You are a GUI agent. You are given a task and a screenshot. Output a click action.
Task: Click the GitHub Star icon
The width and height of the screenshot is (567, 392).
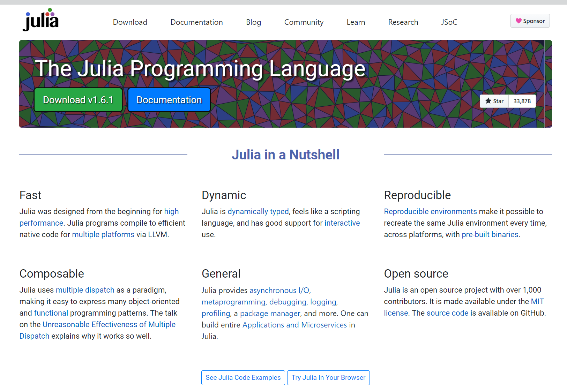coord(488,101)
